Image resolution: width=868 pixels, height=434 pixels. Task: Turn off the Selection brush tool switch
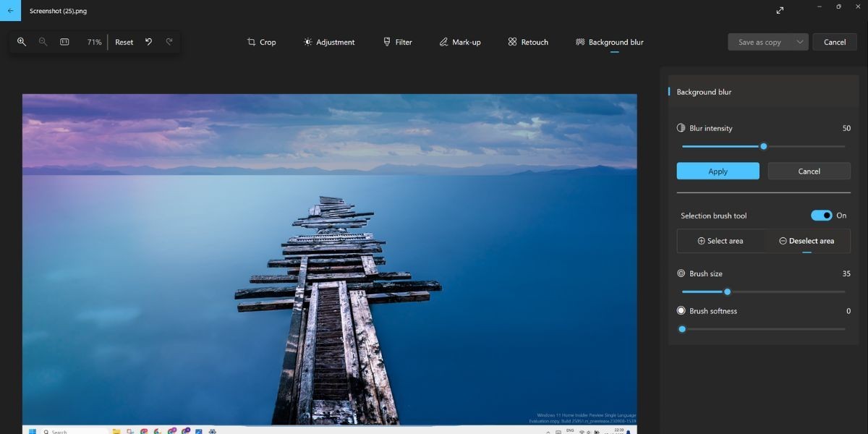pos(821,216)
